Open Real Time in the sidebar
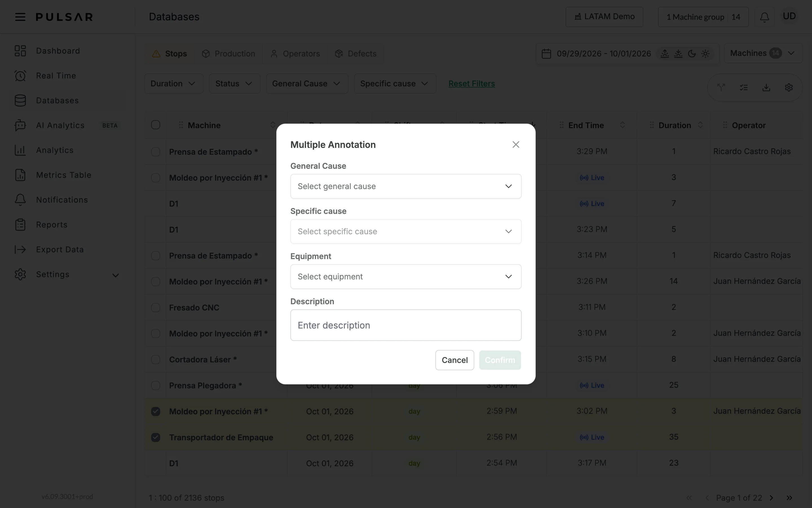 pyautogui.click(x=56, y=76)
